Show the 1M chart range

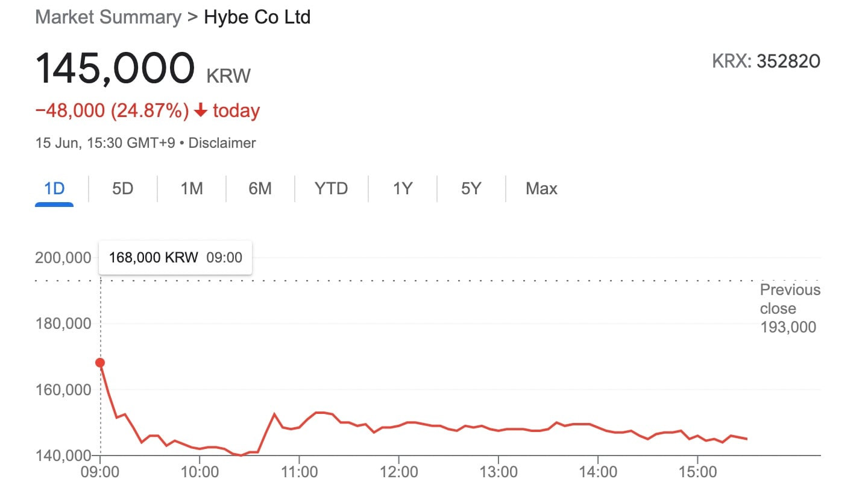[x=192, y=189]
